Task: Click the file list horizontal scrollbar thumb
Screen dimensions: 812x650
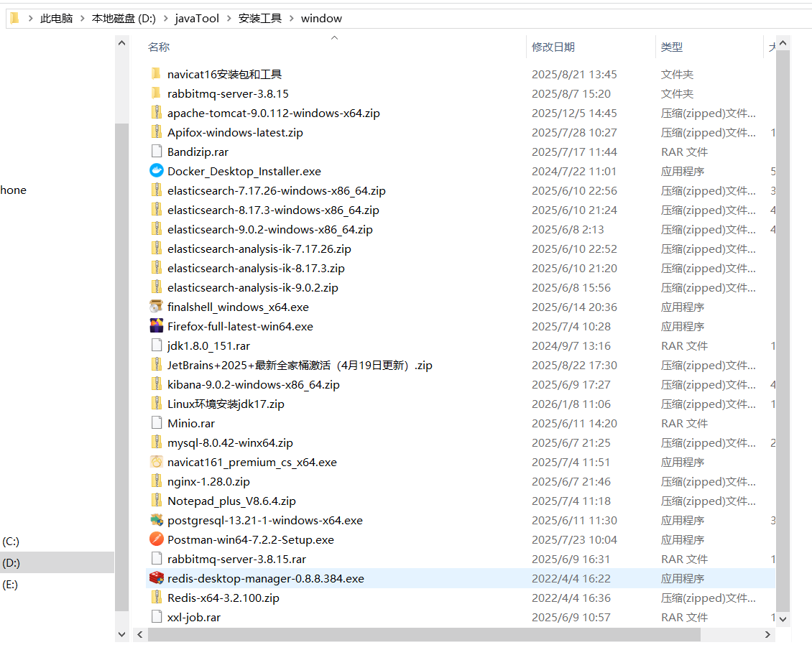Action: click(424, 634)
